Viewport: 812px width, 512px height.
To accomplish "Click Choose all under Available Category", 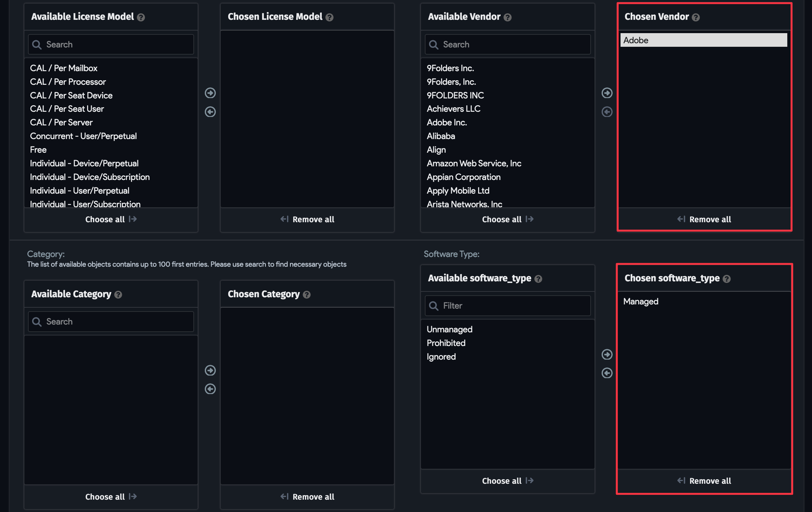I will coord(111,497).
